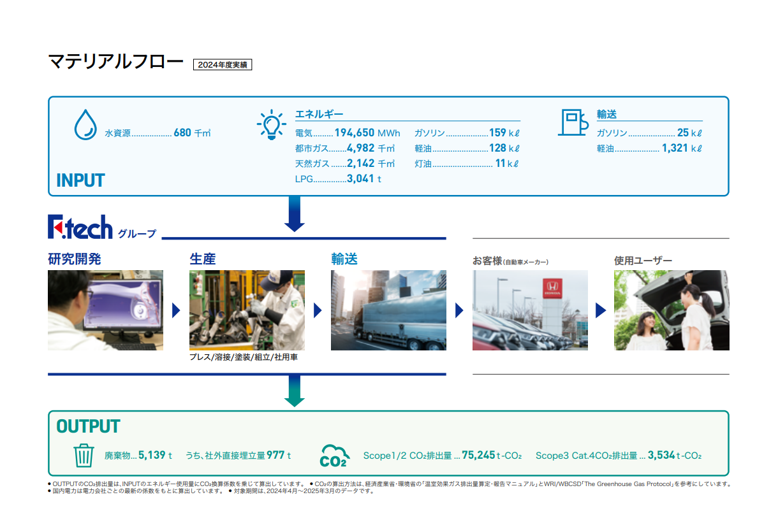This screenshot has width=778, height=532.
Task: Click the F.tech group logo
Action: (x=80, y=227)
